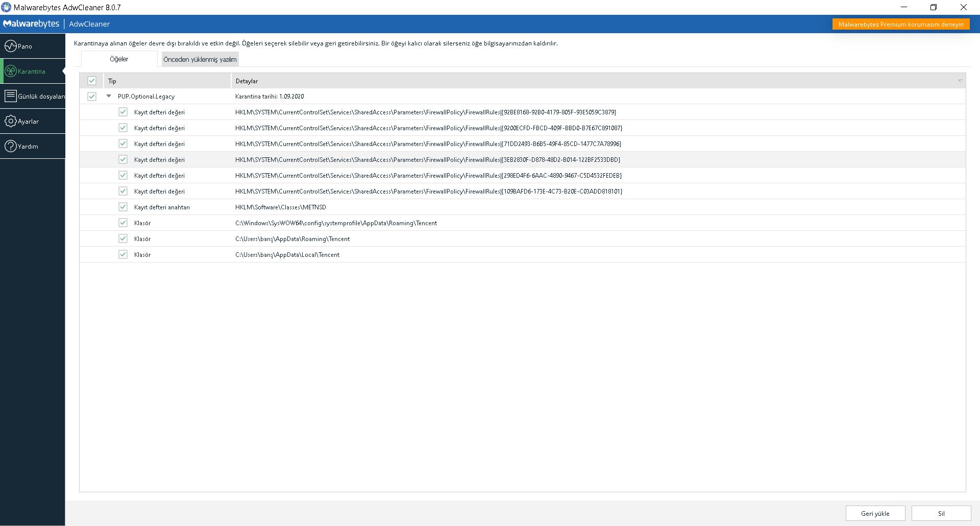This screenshot has width=980, height=526.
Task: Switch to the Öğeler tab
Action: (x=119, y=59)
